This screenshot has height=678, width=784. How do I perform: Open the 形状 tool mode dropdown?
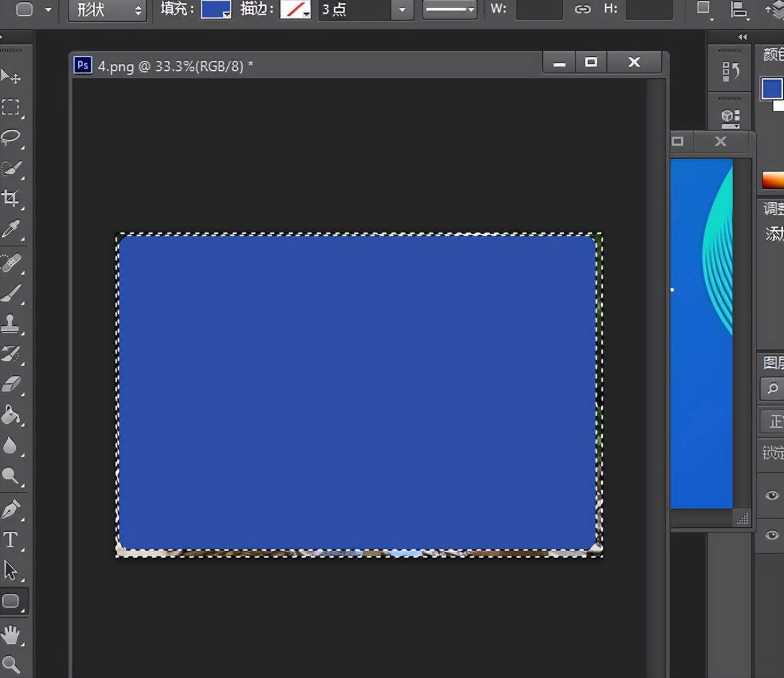tap(107, 9)
